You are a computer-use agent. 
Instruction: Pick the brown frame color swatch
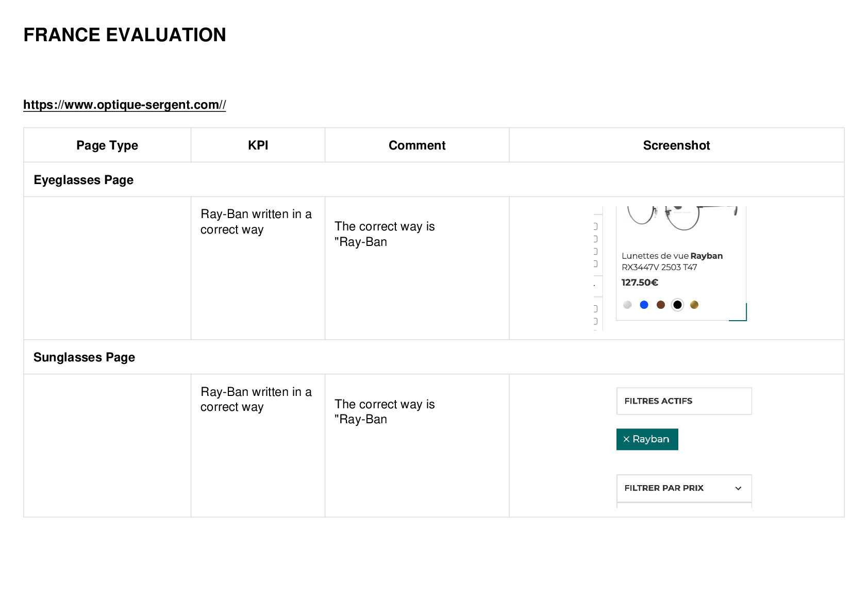(661, 305)
